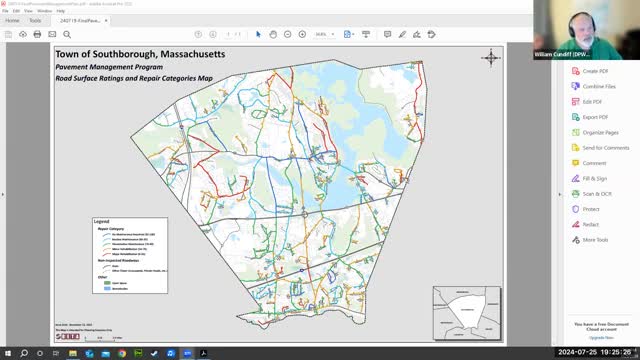Open the Protect tool
The image size is (640, 360).
pyautogui.click(x=585, y=209)
